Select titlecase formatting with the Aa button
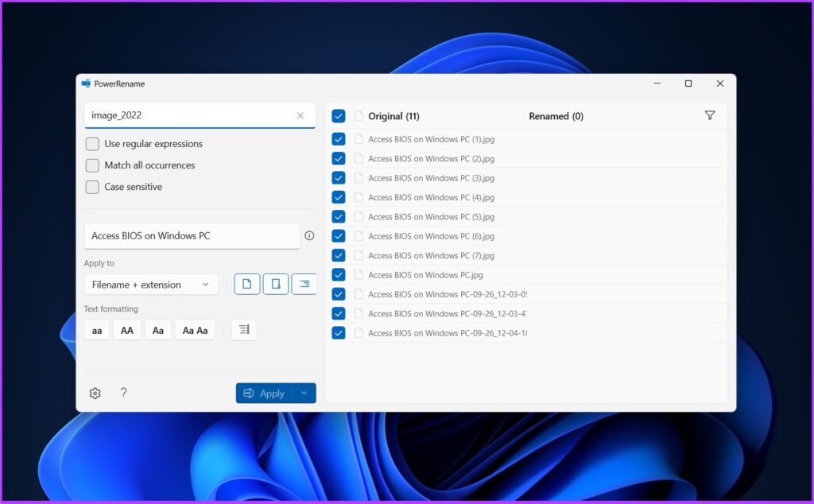The width and height of the screenshot is (814, 504). [157, 330]
